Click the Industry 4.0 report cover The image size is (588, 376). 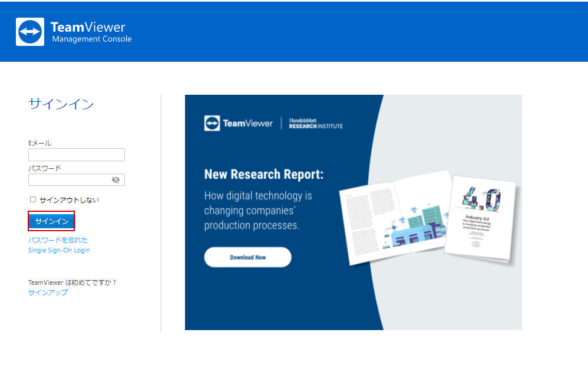481,218
